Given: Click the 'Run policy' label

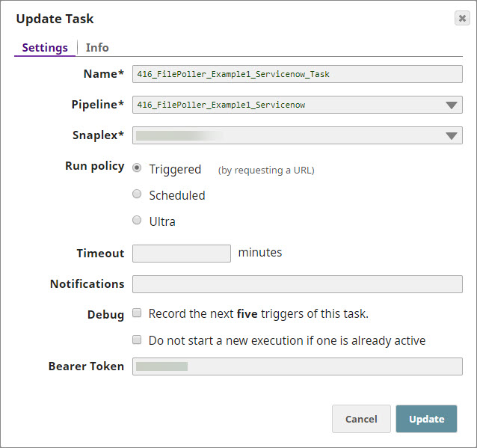Looking at the screenshot, I should (x=95, y=166).
